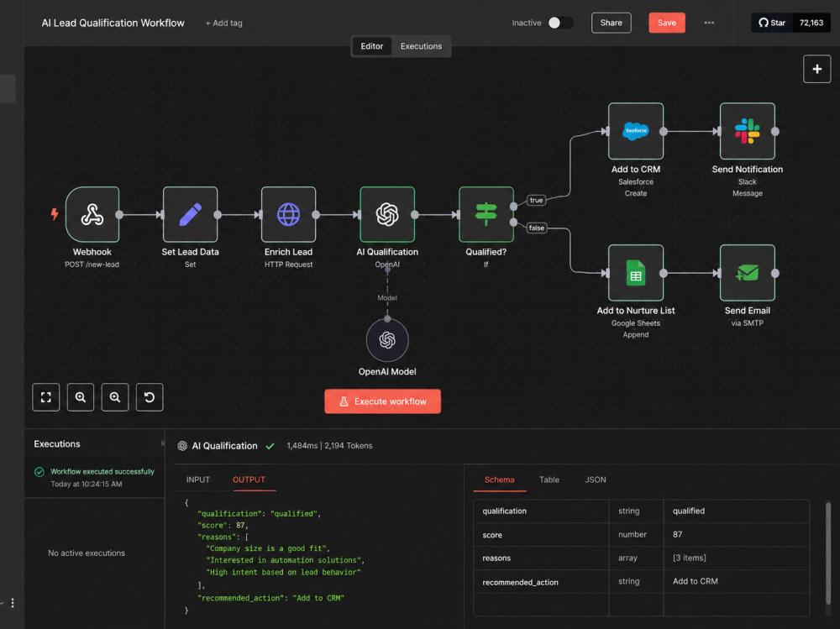Click the qualification schema row
Image resolution: width=840 pixels, height=629 pixels.
point(641,511)
